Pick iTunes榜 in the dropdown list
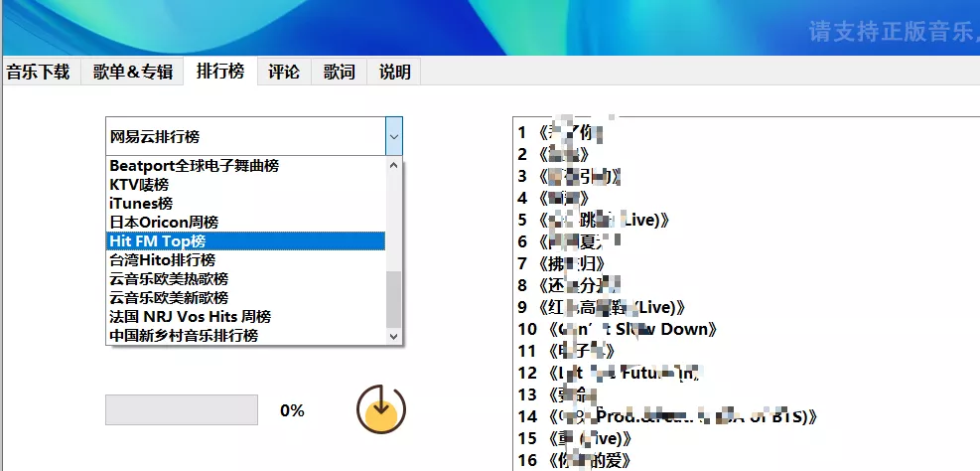Image resolution: width=980 pixels, height=471 pixels. pos(245,204)
